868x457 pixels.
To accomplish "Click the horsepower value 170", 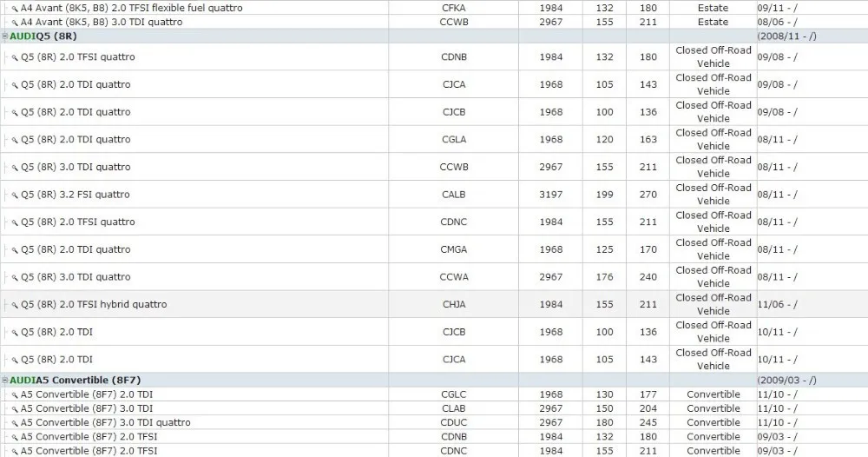I will click(648, 249).
